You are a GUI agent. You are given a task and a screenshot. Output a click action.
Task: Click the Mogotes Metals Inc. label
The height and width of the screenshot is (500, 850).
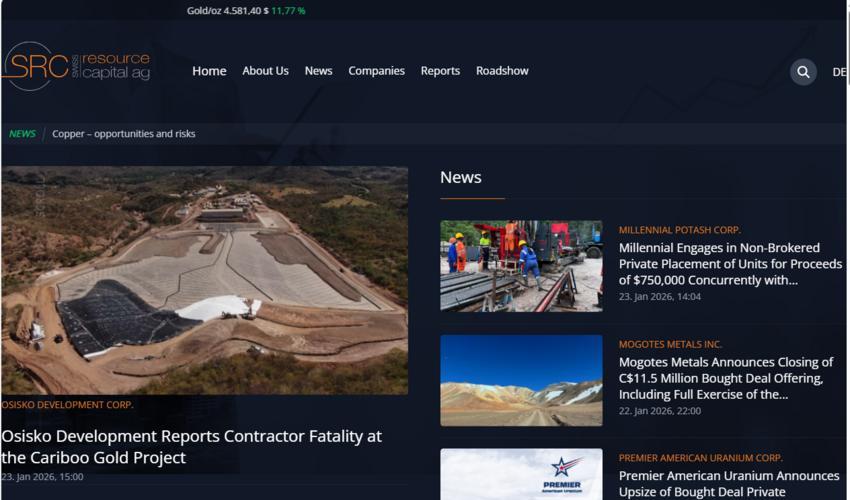click(671, 344)
